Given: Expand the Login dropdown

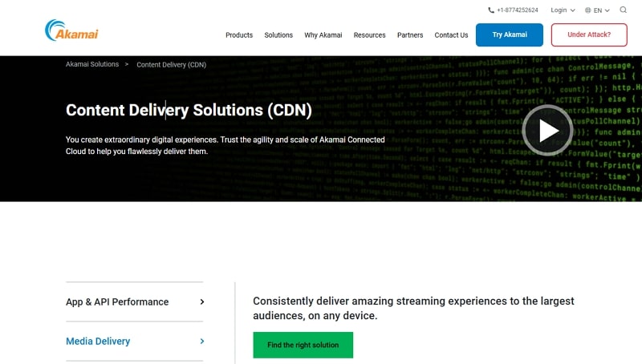Looking at the screenshot, I should (x=563, y=10).
